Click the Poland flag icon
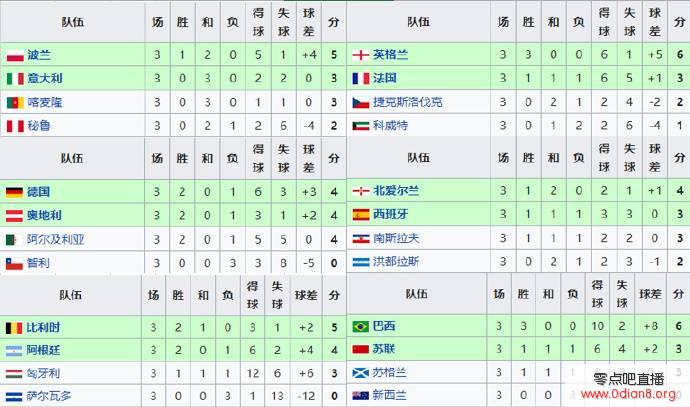 point(15,56)
